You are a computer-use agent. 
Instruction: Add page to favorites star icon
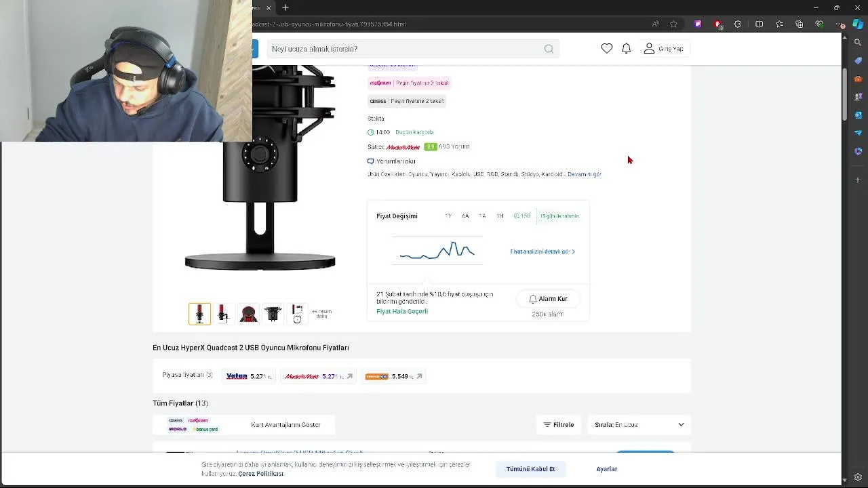[x=673, y=24]
